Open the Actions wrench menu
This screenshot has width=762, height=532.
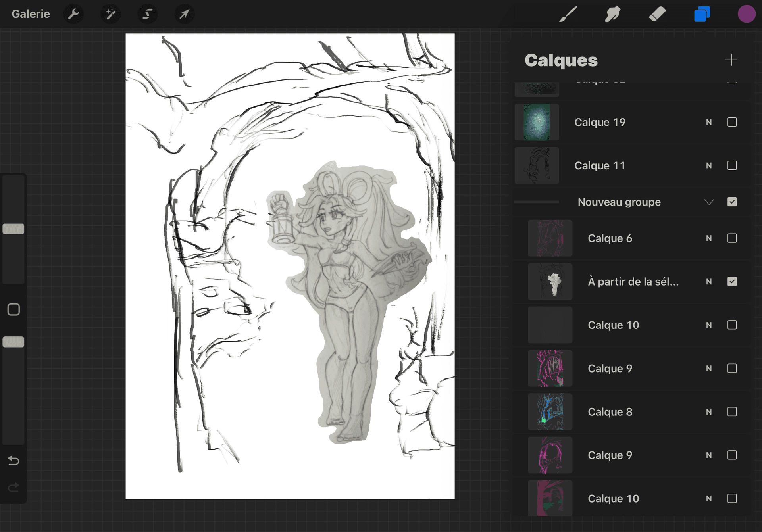[x=73, y=14]
